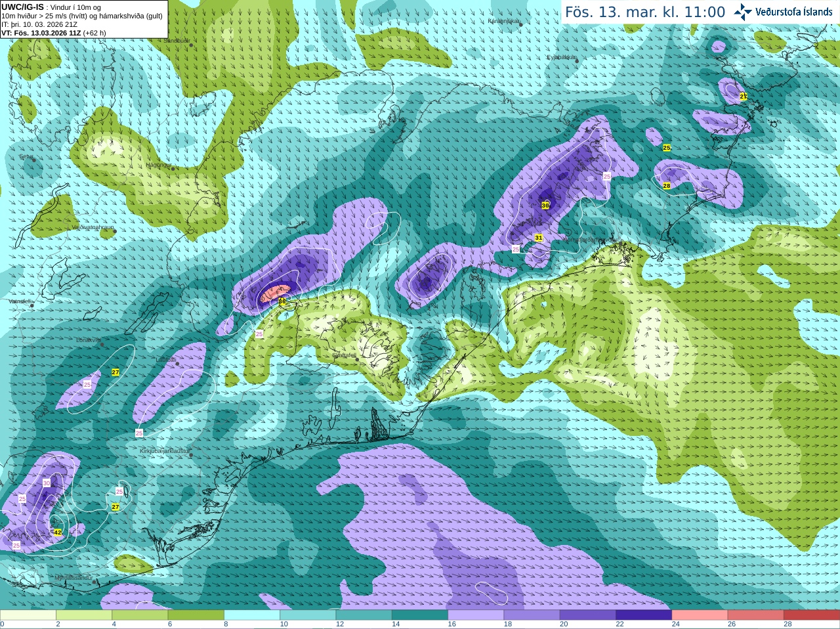Click the Lónakvísl station label
Viewport: 840px width, 629px height.
click(88, 340)
